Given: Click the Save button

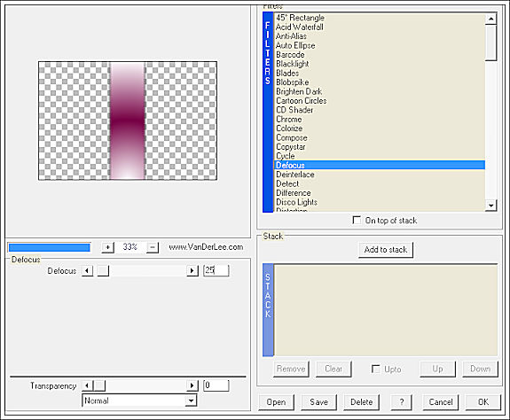Looking at the screenshot, I should pos(319,402).
